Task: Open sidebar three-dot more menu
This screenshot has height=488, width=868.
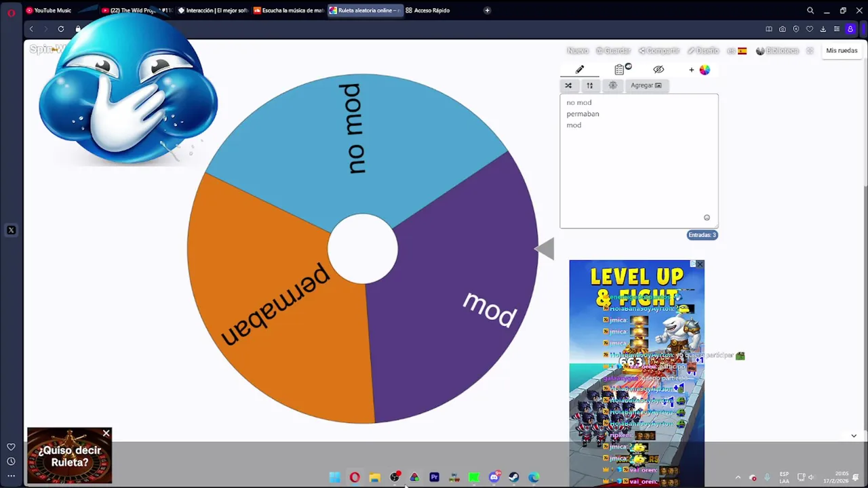Action: (x=11, y=476)
